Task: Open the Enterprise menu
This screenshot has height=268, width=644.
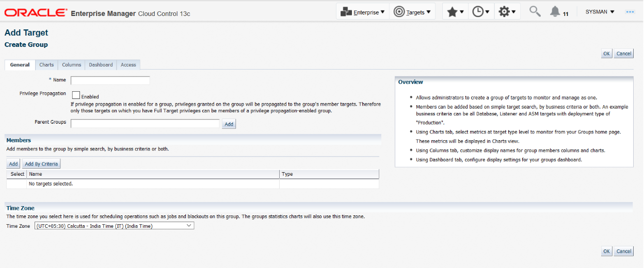Action: (x=363, y=12)
